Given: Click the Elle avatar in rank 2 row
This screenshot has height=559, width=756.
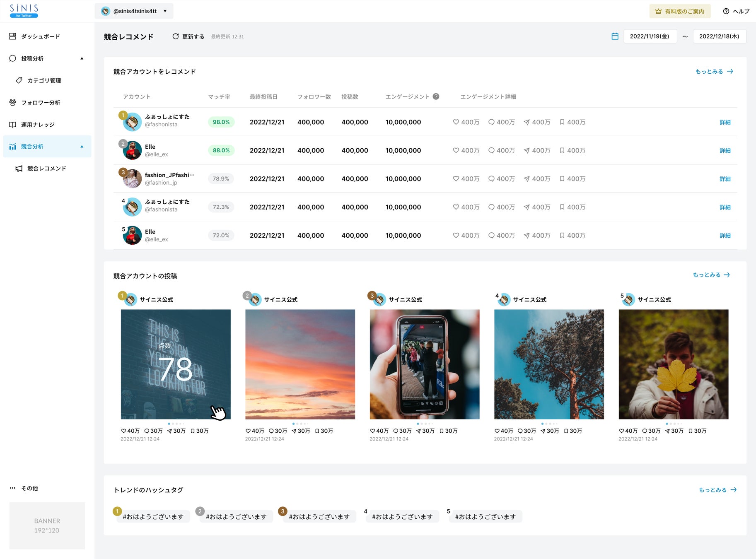Looking at the screenshot, I should pos(132,150).
